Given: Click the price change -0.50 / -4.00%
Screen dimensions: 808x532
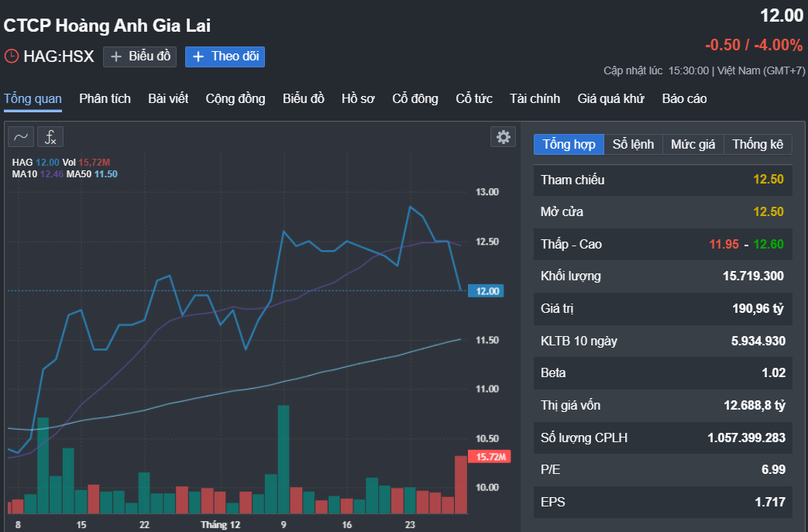Looking at the screenshot, I should point(753,46).
